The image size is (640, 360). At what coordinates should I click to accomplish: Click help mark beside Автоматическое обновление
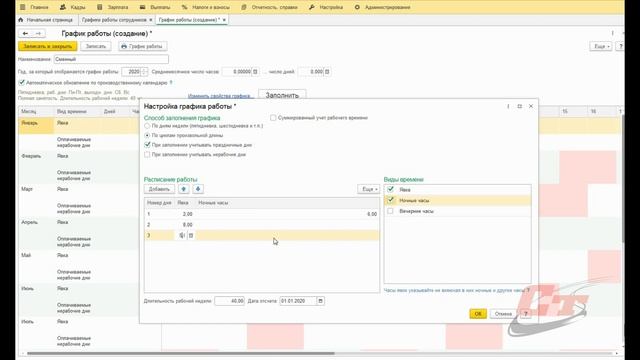click(171, 82)
